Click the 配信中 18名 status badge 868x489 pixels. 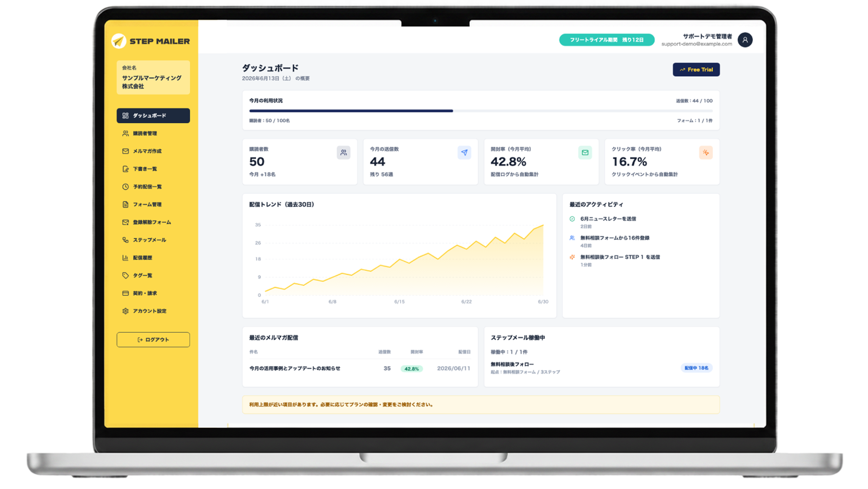coord(696,368)
